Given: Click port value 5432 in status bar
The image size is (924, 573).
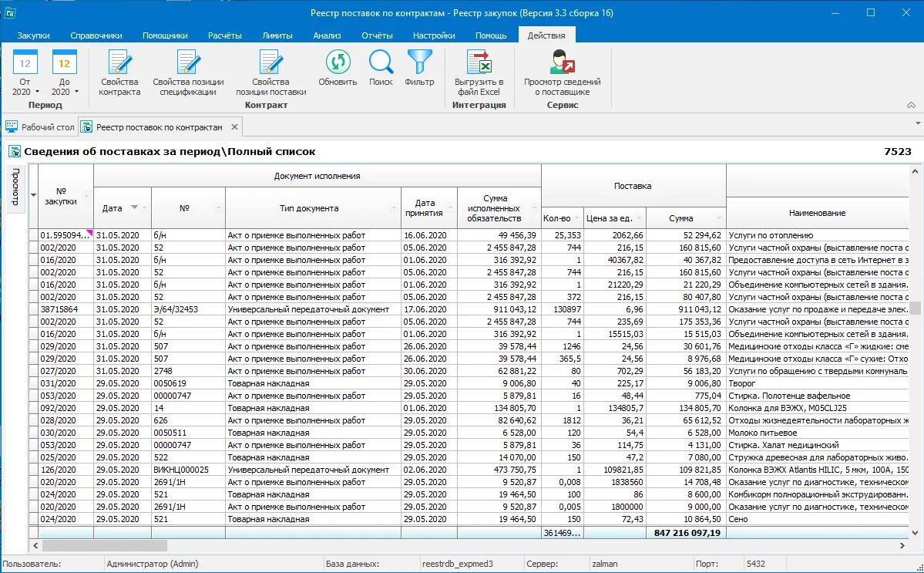Looking at the screenshot, I should 755,564.
